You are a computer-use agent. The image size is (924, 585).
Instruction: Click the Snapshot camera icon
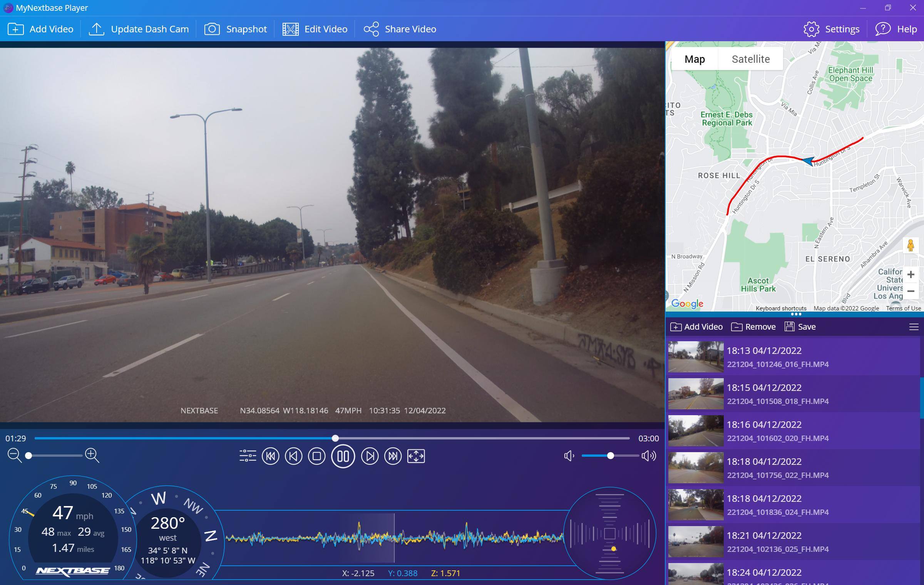[x=212, y=29]
